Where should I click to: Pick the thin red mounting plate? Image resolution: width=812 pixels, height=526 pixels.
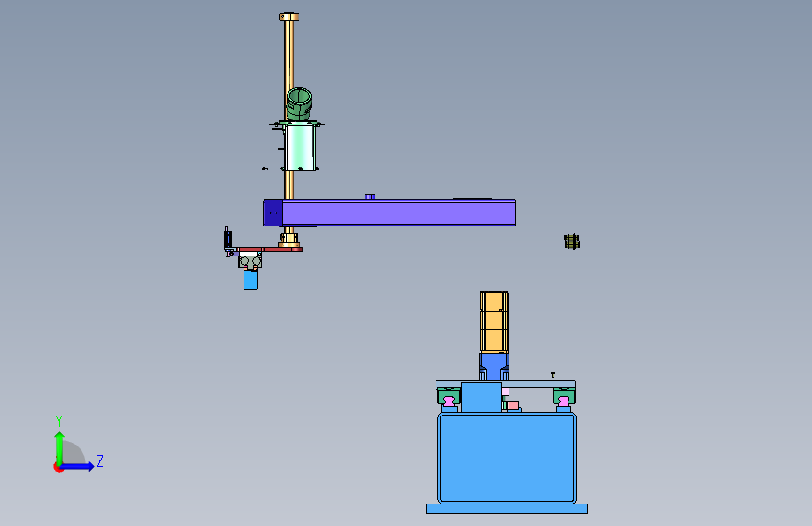(x=270, y=250)
